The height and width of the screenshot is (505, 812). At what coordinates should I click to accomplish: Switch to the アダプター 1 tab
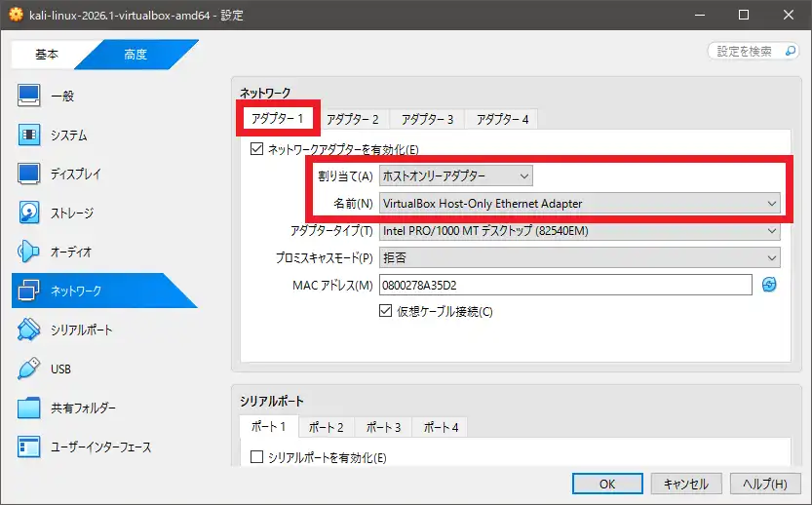pyautogui.click(x=278, y=119)
